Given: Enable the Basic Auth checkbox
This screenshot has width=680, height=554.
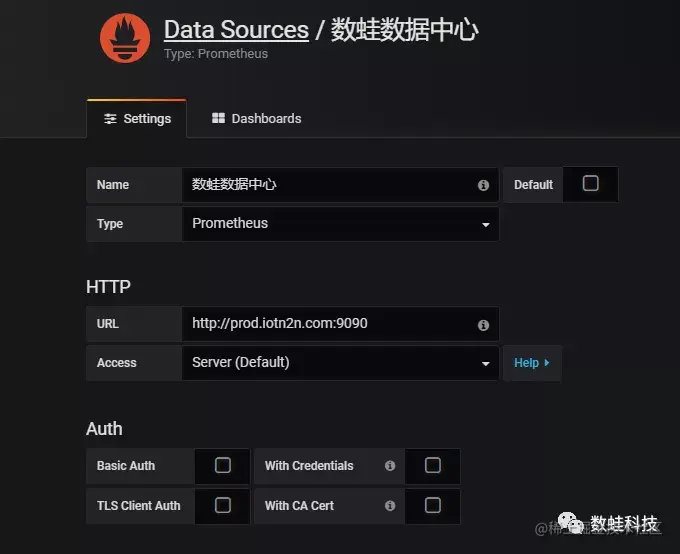Looking at the screenshot, I should 222,465.
